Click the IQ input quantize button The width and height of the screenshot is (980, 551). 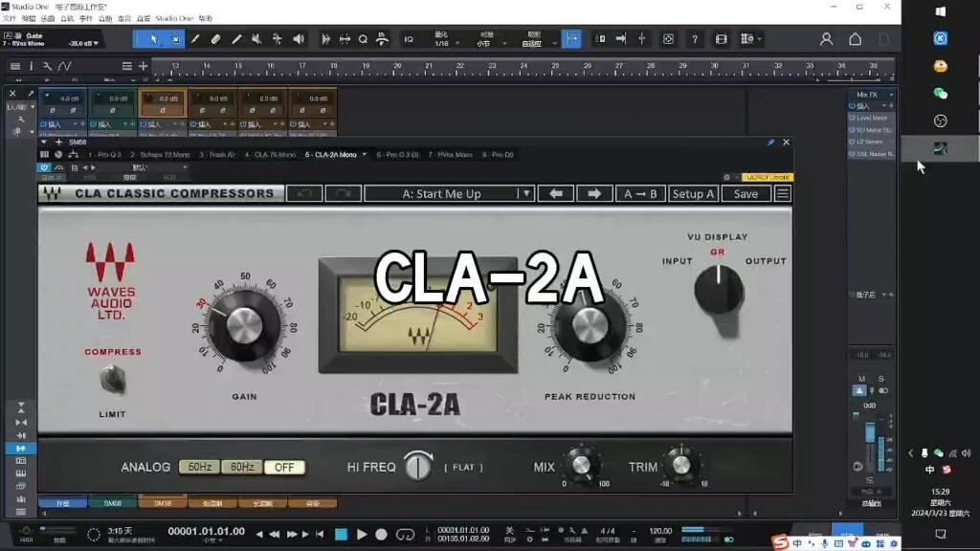pyautogui.click(x=409, y=39)
